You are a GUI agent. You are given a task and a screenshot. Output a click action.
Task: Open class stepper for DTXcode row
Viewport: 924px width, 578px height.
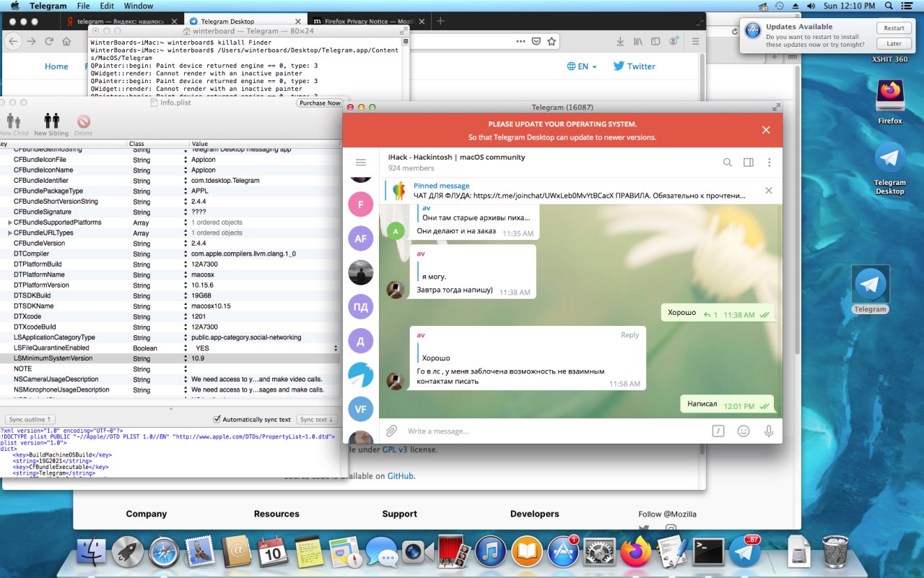(x=186, y=316)
